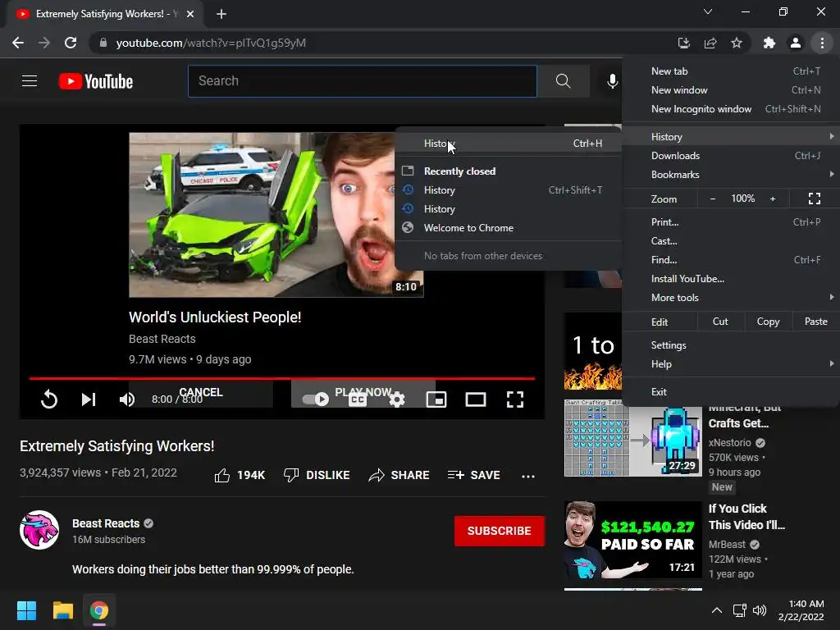The image size is (840, 630).
Task: Dislike the video
Action: (x=317, y=475)
